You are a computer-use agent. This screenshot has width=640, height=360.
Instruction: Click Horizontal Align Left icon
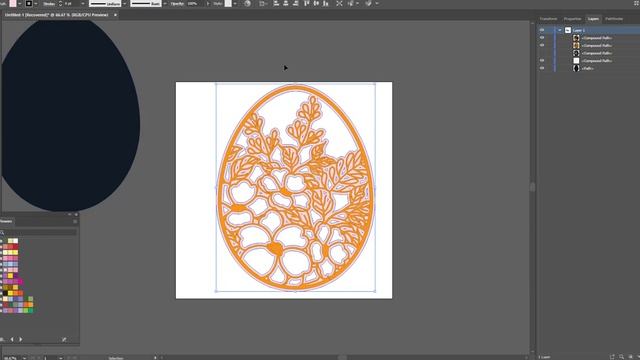click(276, 3)
